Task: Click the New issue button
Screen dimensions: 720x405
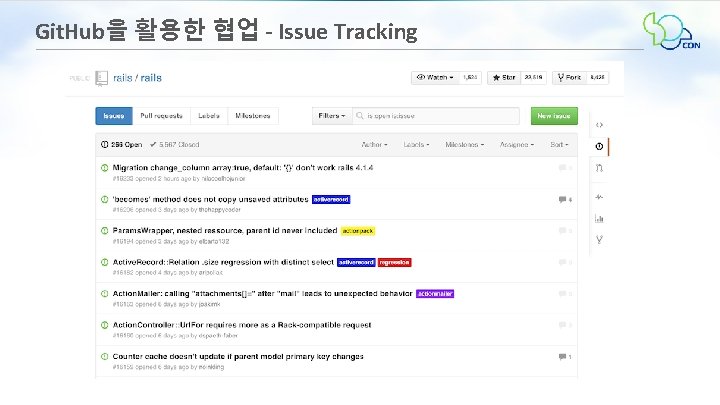Action: tap(554, 116)
